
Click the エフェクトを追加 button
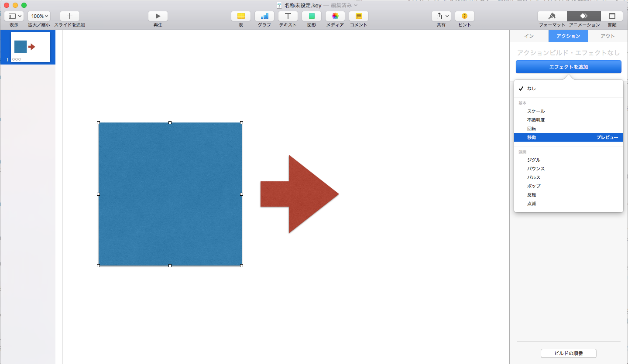tap(568, 67)
